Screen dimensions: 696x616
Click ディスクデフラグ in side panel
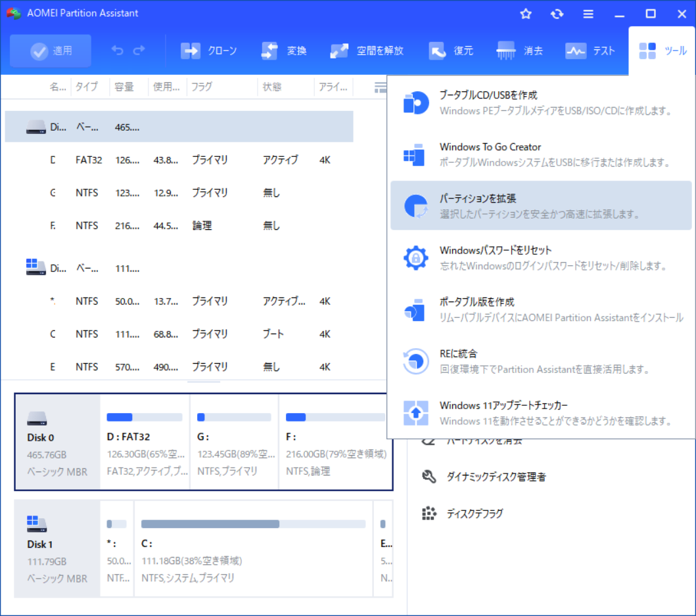[x=475, y=514]
